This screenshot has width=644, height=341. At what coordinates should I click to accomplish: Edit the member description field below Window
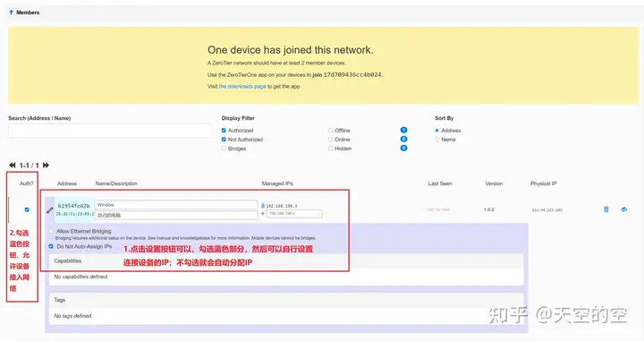coord(176,215)
